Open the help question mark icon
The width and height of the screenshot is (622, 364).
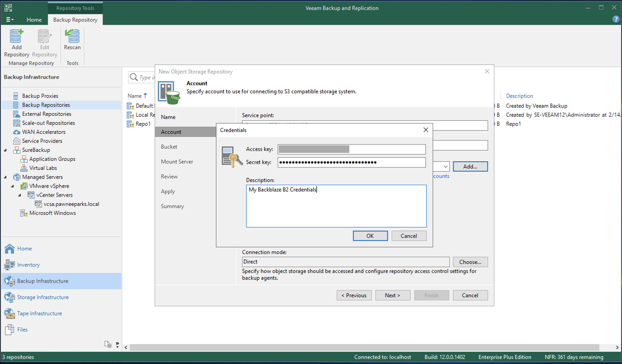tap(616, 19)
